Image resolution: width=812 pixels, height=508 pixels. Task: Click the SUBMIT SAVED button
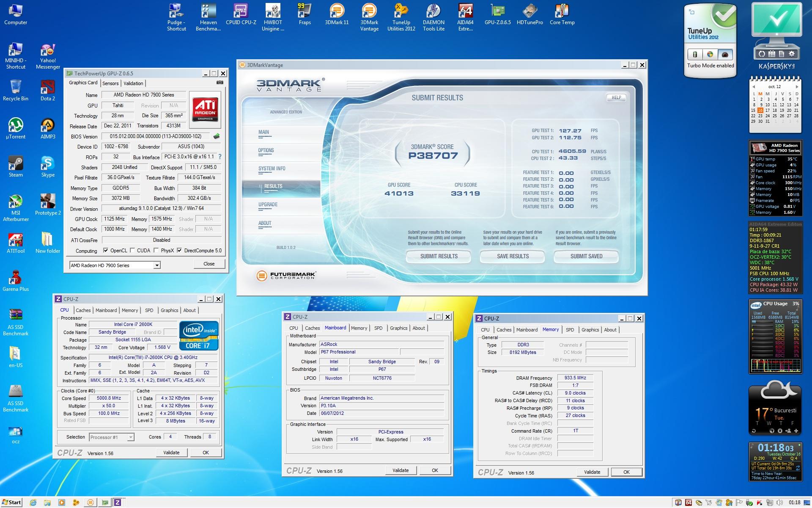586,256
